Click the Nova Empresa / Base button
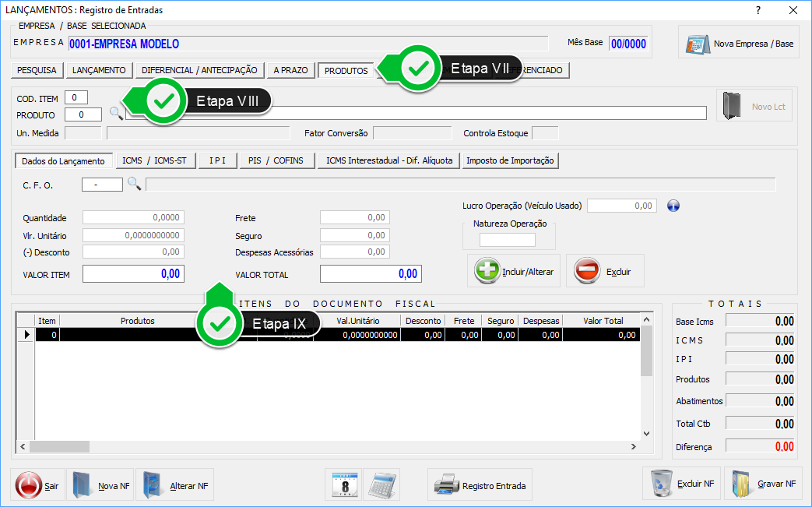 (x=739, y=44)
